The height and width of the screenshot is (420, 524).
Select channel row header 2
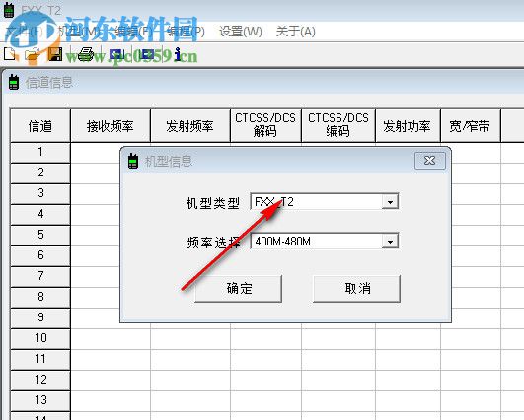coord(40,173)
